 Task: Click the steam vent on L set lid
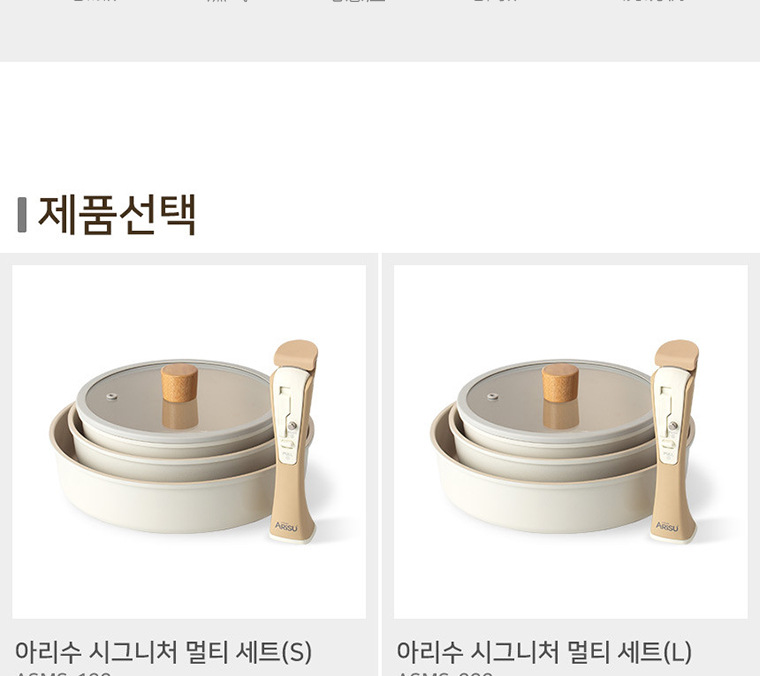pyautogui.click(x=493, y=396)
